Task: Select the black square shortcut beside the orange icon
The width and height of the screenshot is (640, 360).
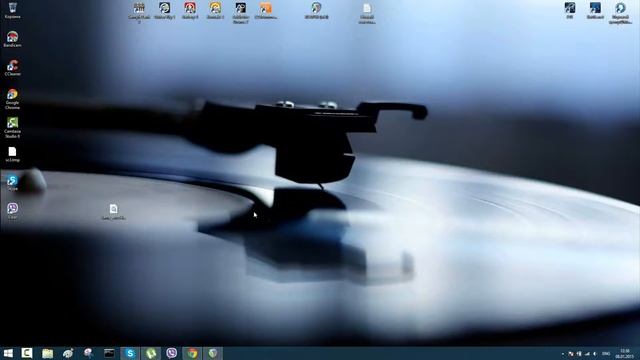Action: (240, 12)
